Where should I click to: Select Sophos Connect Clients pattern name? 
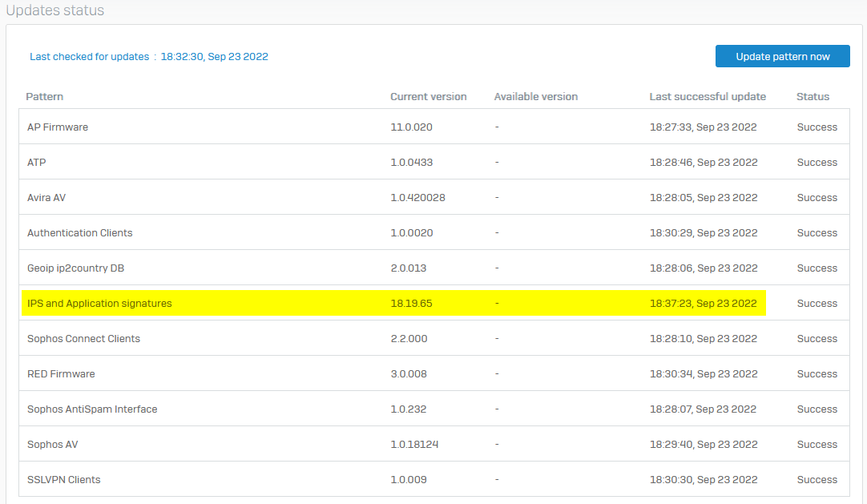click(x=83, y=339)
